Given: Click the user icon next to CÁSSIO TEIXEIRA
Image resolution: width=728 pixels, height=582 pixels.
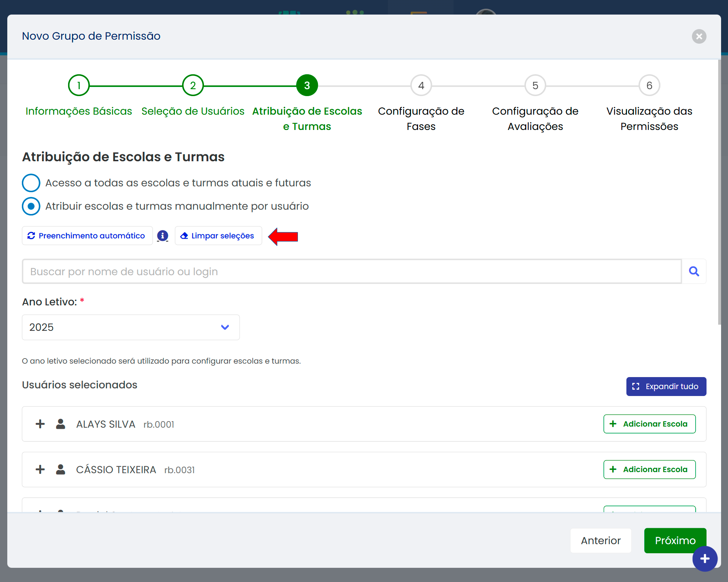Looking at the screenshot, I should [x=60, y=470].
